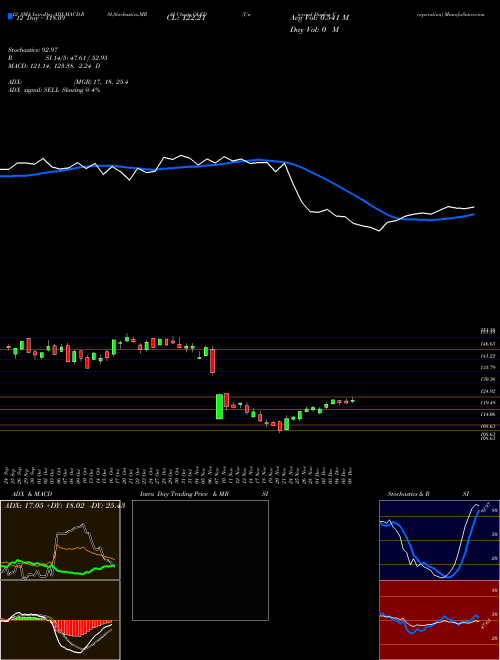Click the 'CL: 122.21' closing price text
Image resolution: width=500 pixels, height=660 pixels.
[185, 18]
